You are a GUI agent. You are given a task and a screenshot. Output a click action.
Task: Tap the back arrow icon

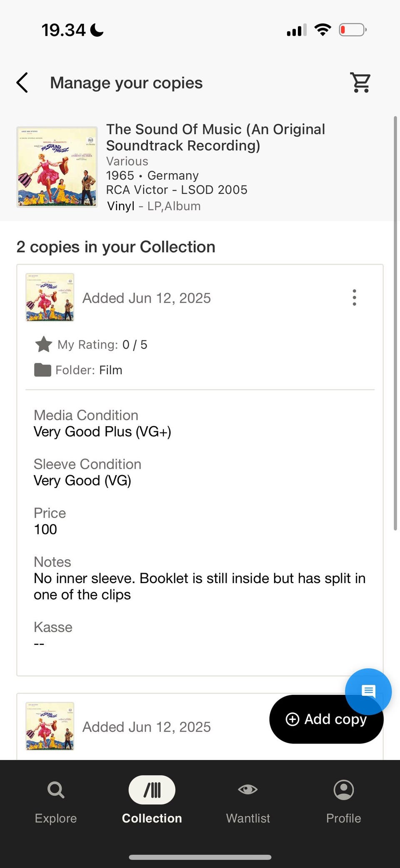tap(22, 83)
